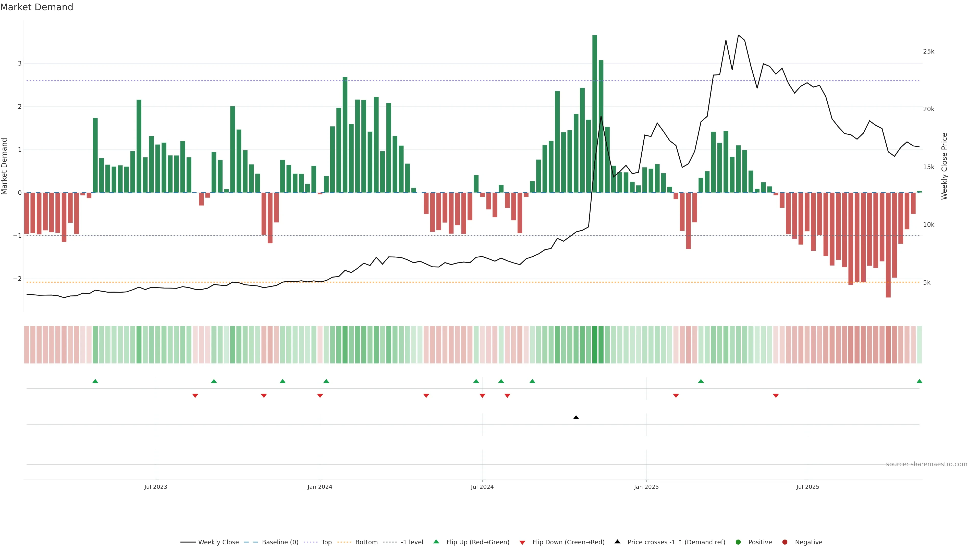Click the black Price crosses -1 triangle legend icon
Viewport: 980px width, 551px height.
[617, 542]
